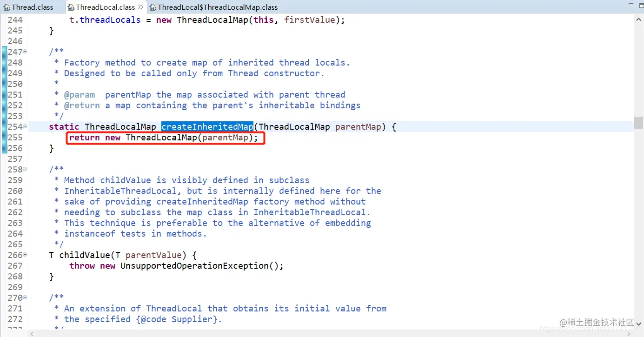This screenshot has height=337, width=644.
Task: Close the ThreadLocal.class editor tab
Action: (x=141, y=7)
